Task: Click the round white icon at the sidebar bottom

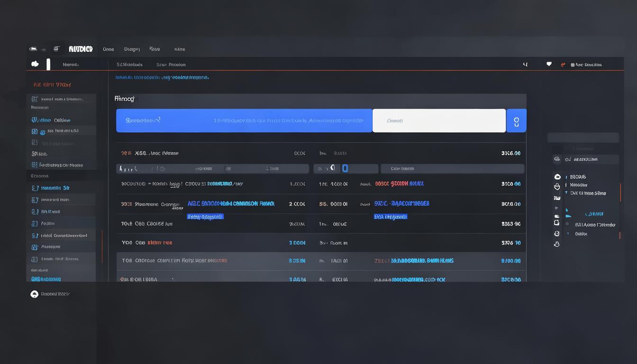Action: (34, 294)
